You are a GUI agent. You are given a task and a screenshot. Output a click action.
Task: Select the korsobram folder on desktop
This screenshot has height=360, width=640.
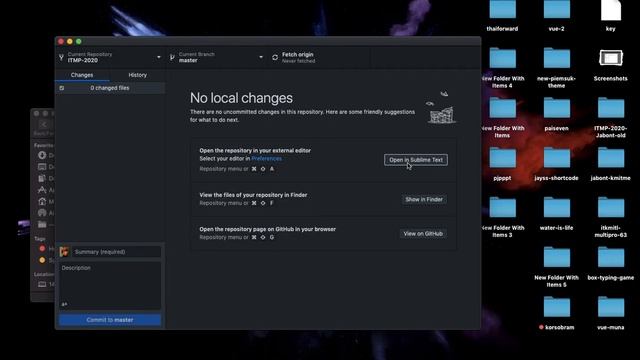click(x=556, y=313)
